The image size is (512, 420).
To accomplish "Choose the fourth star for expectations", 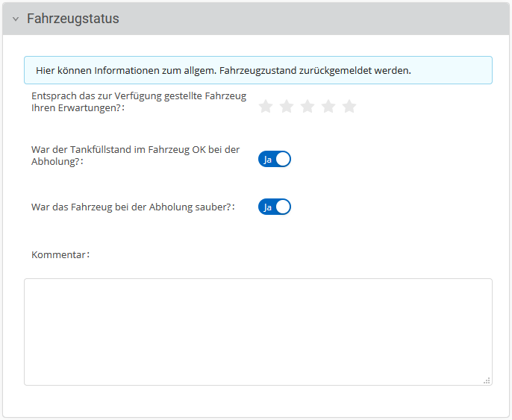I will click(328, 107).
